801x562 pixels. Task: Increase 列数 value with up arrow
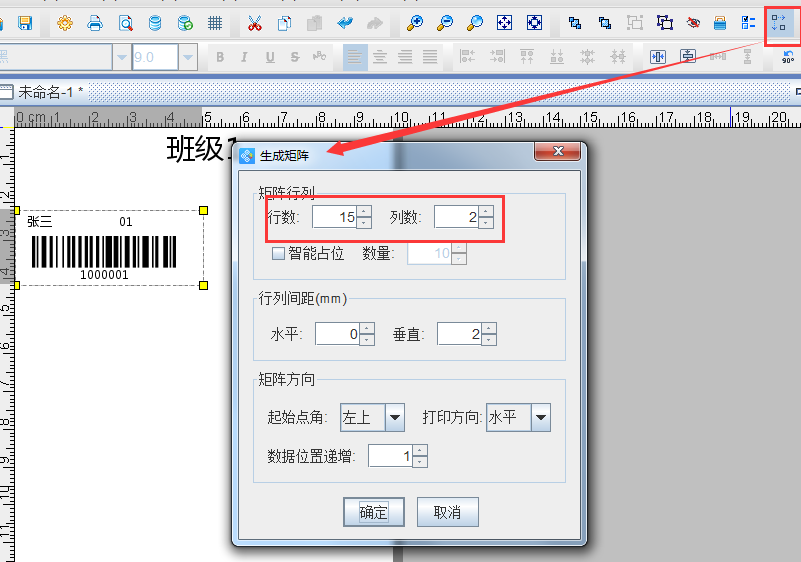[x=486, y=211]
